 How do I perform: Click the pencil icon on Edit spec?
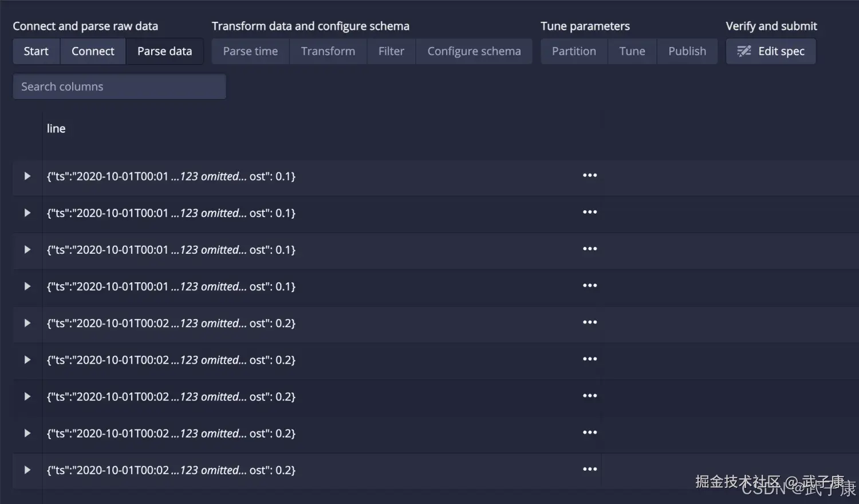(744, 52)
